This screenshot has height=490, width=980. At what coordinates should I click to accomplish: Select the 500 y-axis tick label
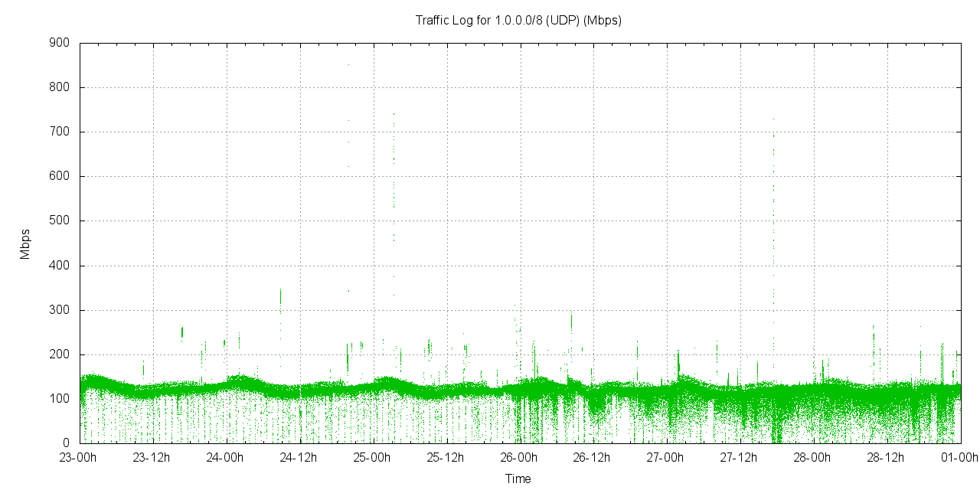(x=60, y=221)
